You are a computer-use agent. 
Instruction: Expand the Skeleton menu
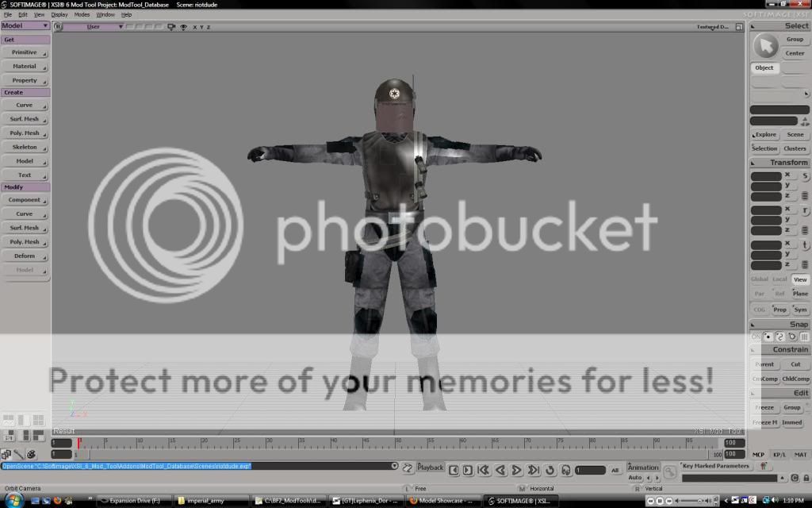[25, 148]
